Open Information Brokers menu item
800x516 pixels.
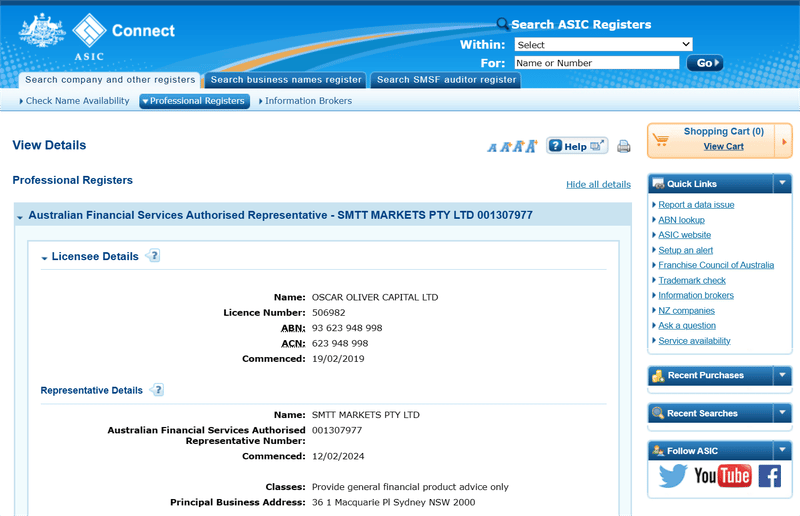[306, 101]
